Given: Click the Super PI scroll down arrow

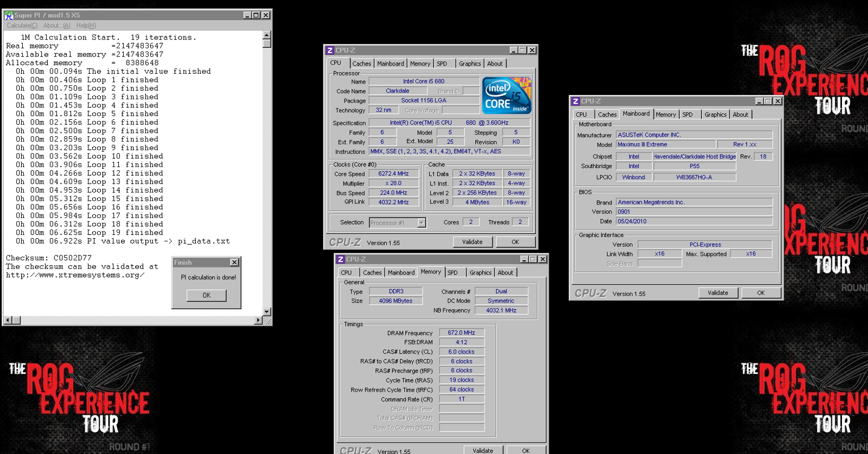Looking at the screenshot, I should click(x=266, y=312).
